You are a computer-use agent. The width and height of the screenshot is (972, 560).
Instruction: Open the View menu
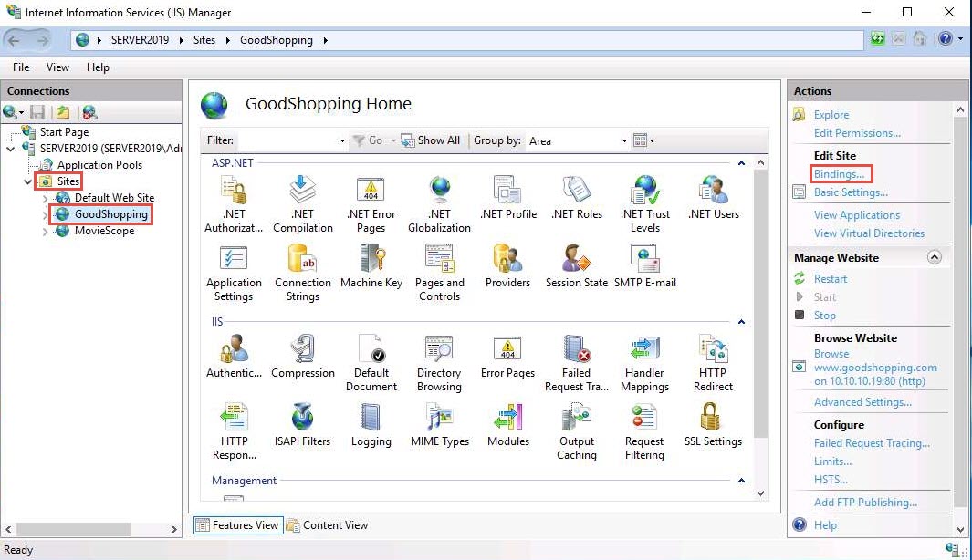click(57, 67)
